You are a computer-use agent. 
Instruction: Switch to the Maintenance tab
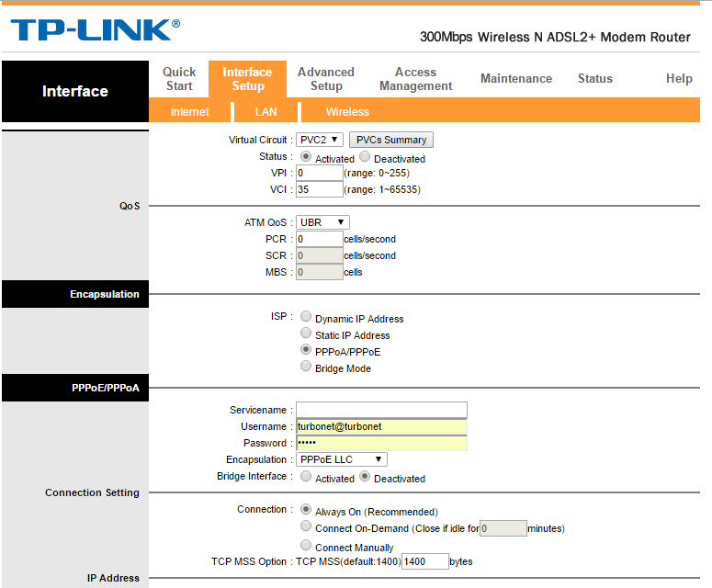(x=516, y=78)
